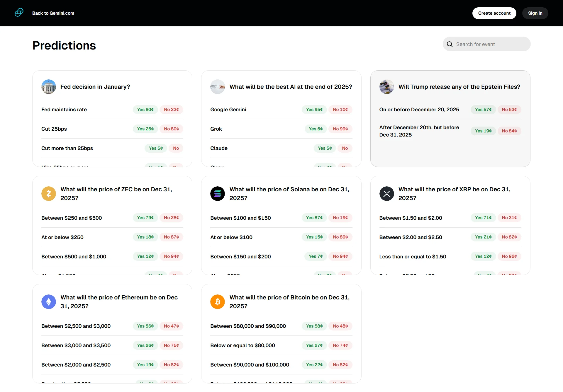Select Yes 80¢ for Fed maintains rate

click(x=145, y=110)
